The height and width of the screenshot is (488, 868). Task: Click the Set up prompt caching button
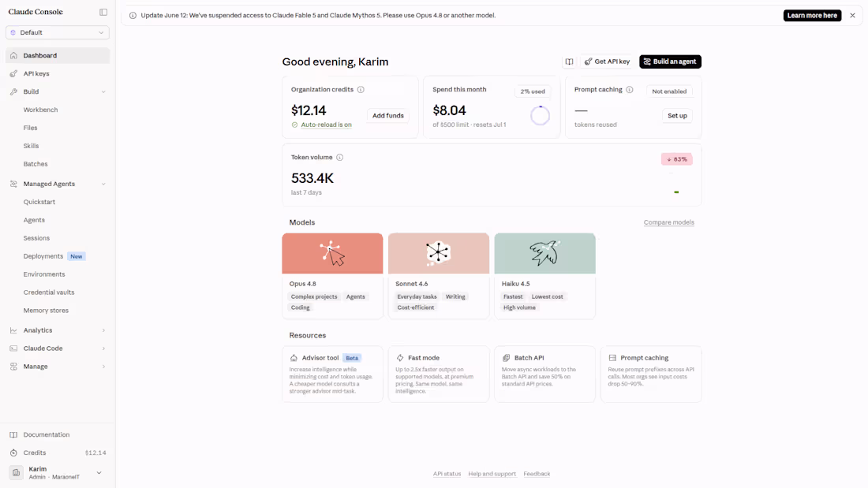click(677, 116)
